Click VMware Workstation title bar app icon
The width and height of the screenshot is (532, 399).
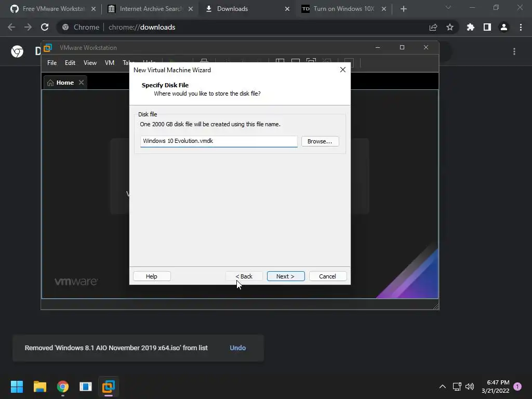point(48,48)
